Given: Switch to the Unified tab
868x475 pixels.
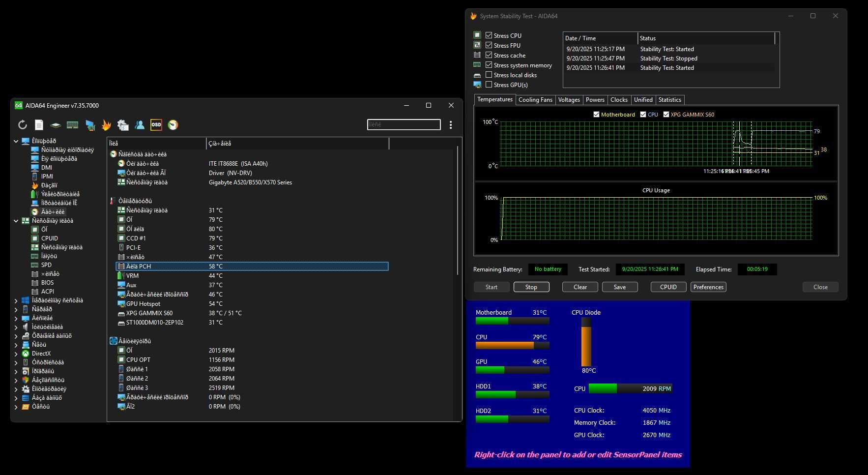Looking at the screenshot, I should click(643, 100).
